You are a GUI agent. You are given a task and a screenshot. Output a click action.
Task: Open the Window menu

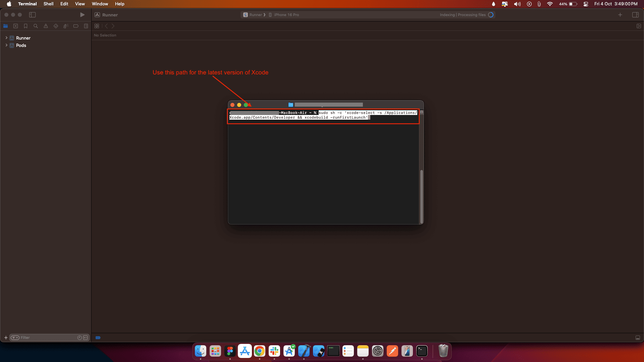[x=100, y=4]
